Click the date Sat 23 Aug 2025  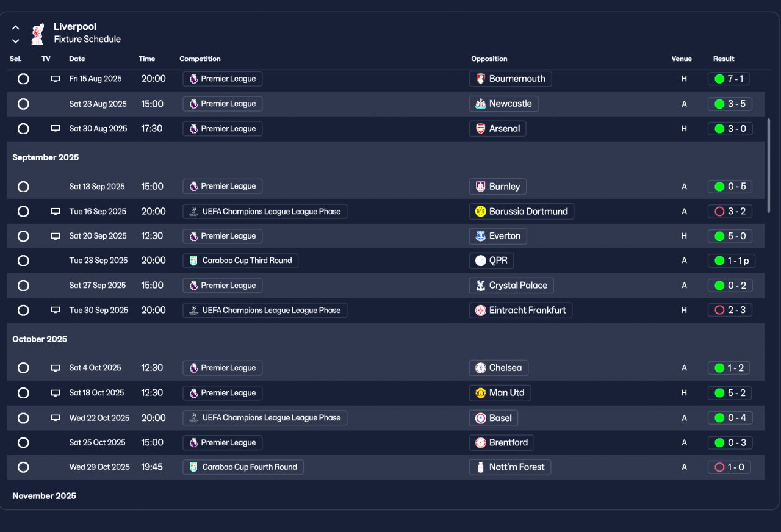pyautogui.click(x=98, y=104)
